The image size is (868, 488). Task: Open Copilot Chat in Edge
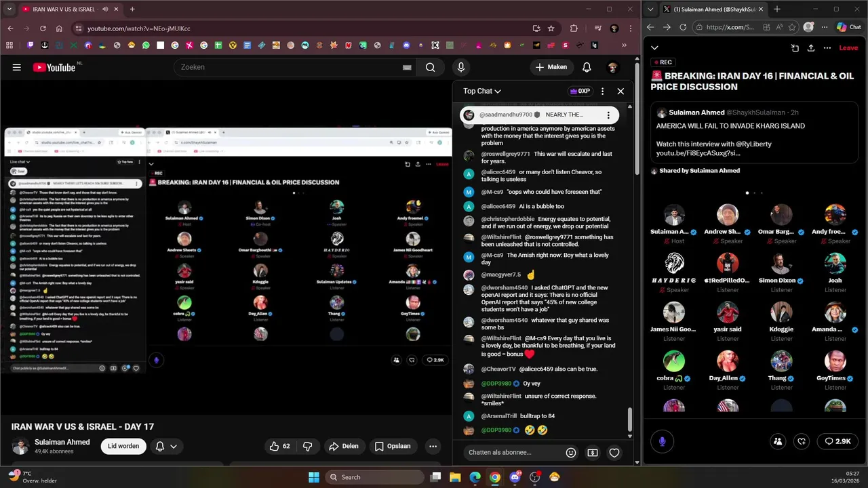[848, 27]
